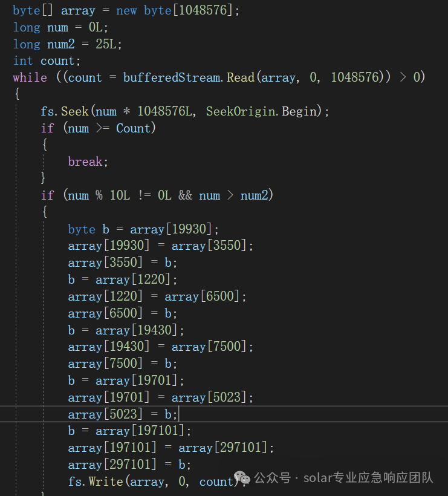Image resolution: width=448 pixels, height=496 pixels.
Task: Click the 'Seek' method in fs.Seek
Action: [x=74, y=111]
